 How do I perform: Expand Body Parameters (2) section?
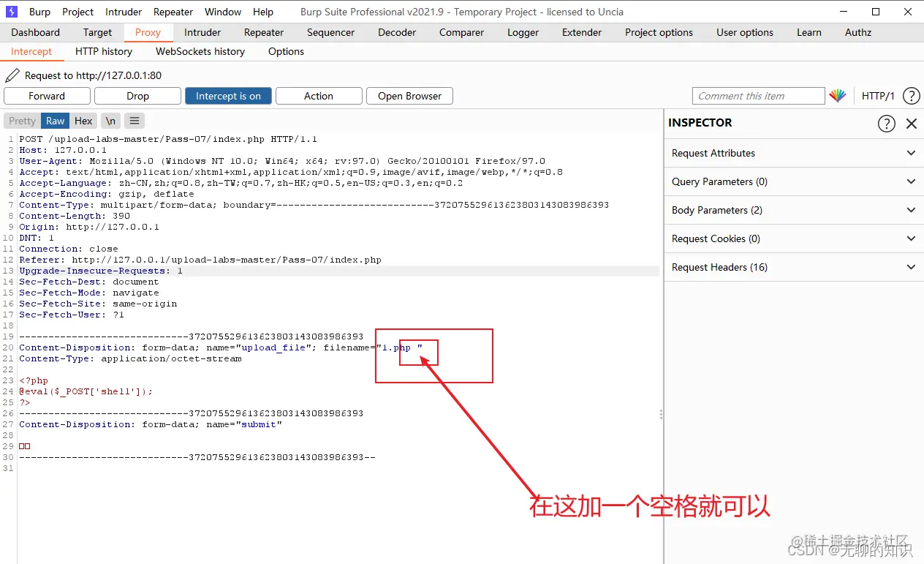(793, 210)
